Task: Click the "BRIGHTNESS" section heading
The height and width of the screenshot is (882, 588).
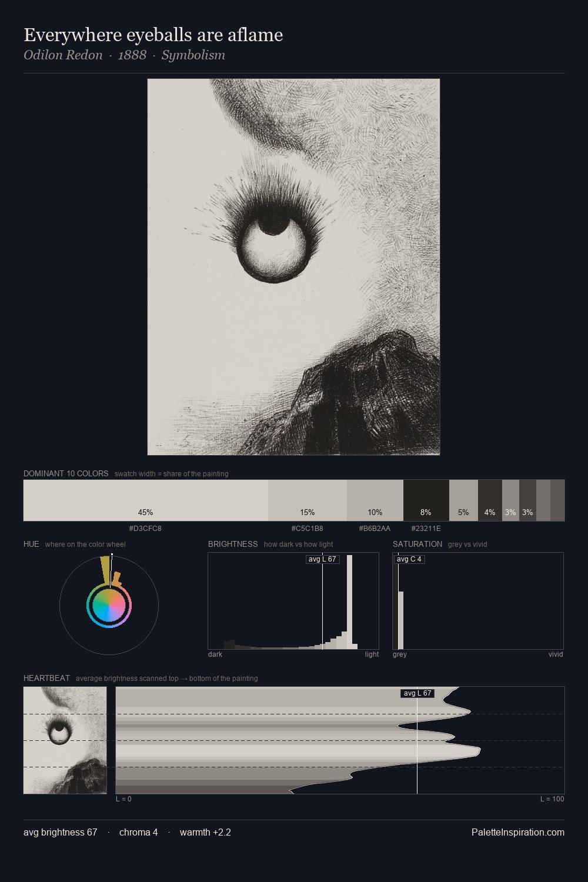Action: click(x=233, y=544)
